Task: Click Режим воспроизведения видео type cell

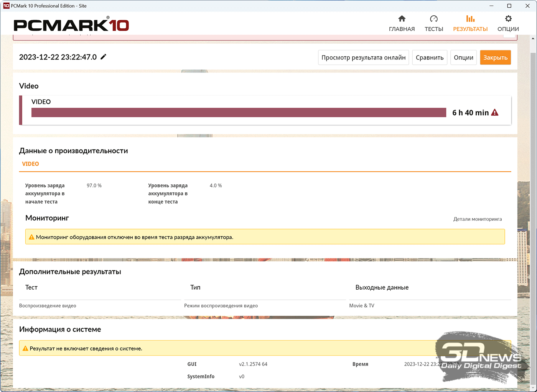Action: (221, 306)
